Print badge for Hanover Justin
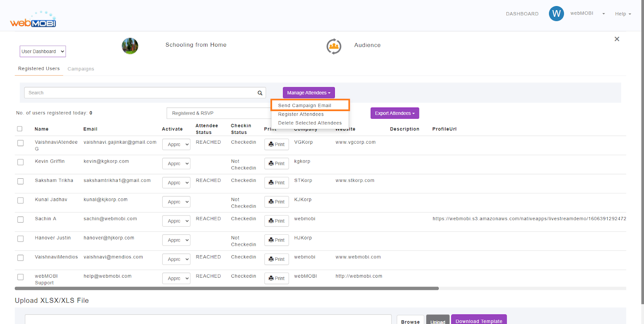 pyautogui.click(x=277, y=240)
